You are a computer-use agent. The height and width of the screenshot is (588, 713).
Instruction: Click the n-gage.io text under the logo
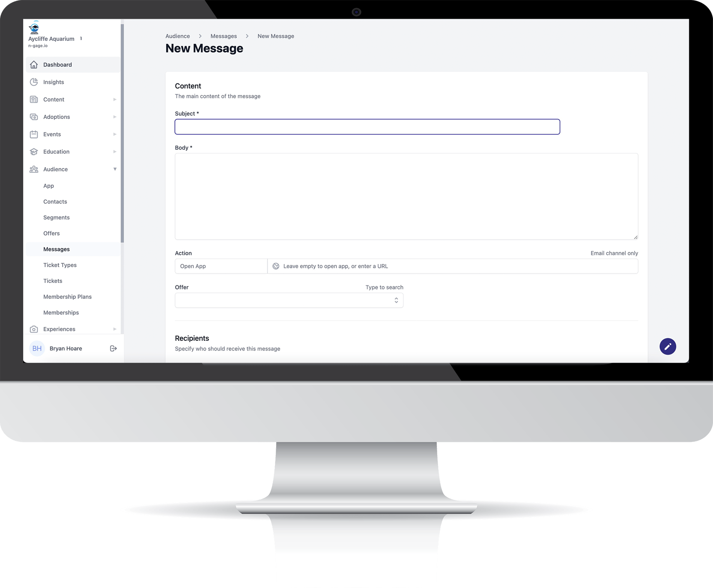(38, 46)
